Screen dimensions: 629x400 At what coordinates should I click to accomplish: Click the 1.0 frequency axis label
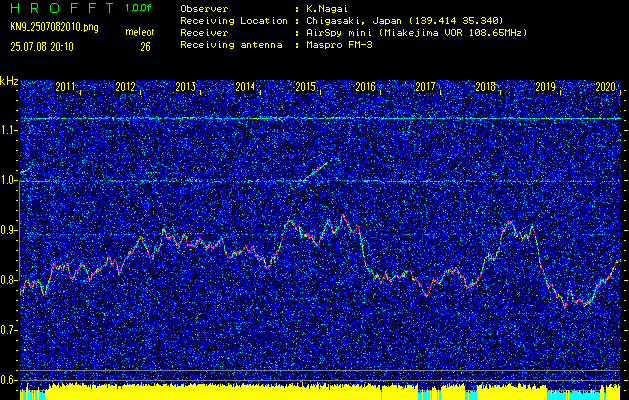click(9, 180)
